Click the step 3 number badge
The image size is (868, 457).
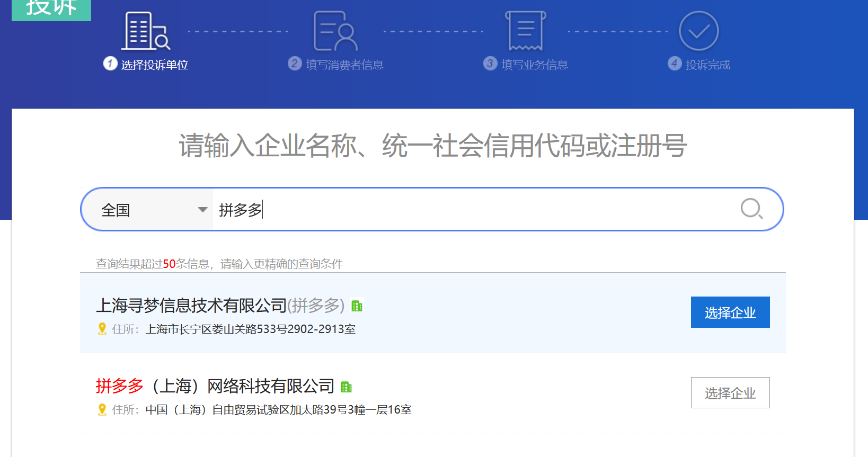click(490, 64)
